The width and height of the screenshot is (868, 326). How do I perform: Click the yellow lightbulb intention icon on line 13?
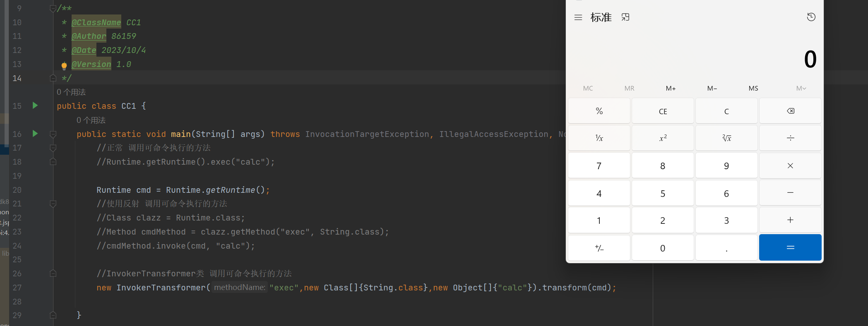(x=64, y=65)
